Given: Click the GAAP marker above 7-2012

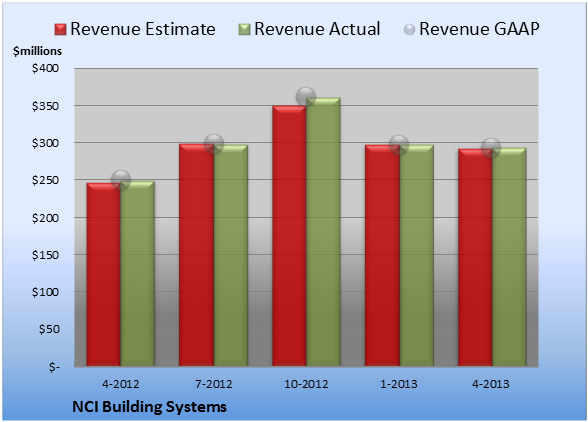Looking at the screenshot, I should [214, 144].
